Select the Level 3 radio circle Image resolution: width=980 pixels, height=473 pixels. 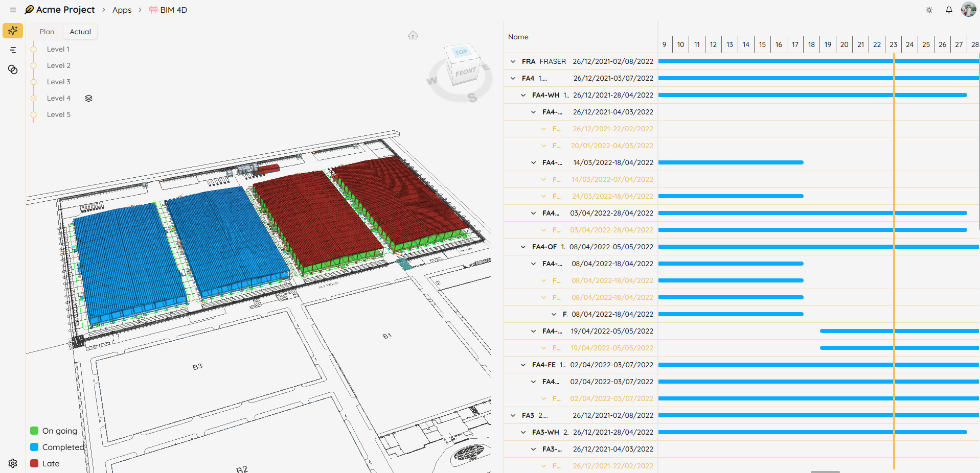pyautogui.click(x=34, y=82)
